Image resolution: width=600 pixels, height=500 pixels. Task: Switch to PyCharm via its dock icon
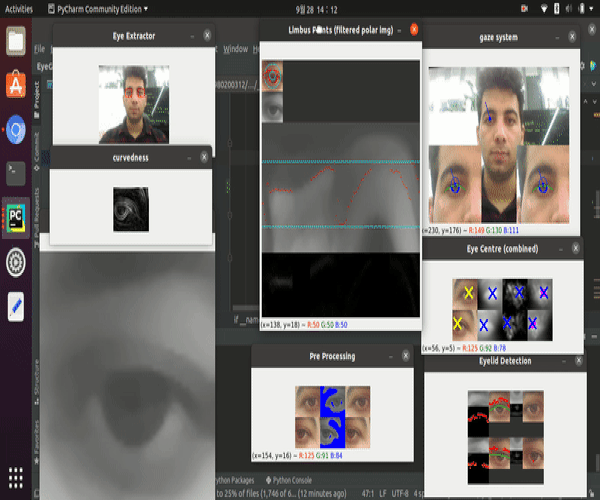point(16,218)
